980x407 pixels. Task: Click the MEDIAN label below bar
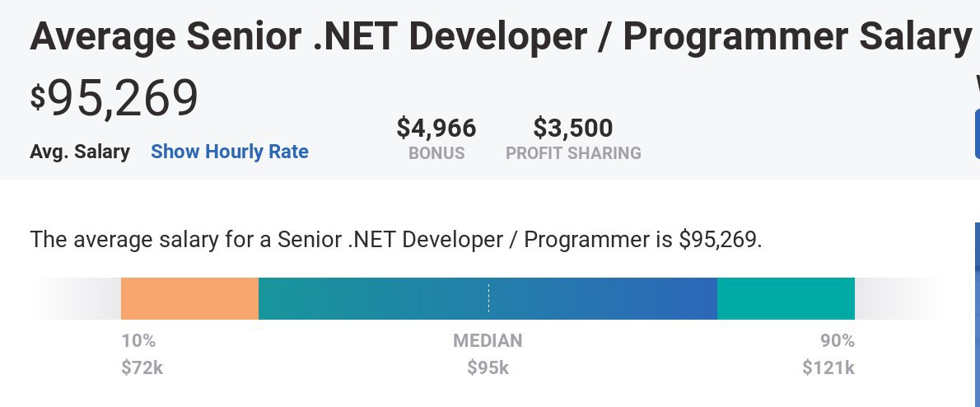[488, 341]
